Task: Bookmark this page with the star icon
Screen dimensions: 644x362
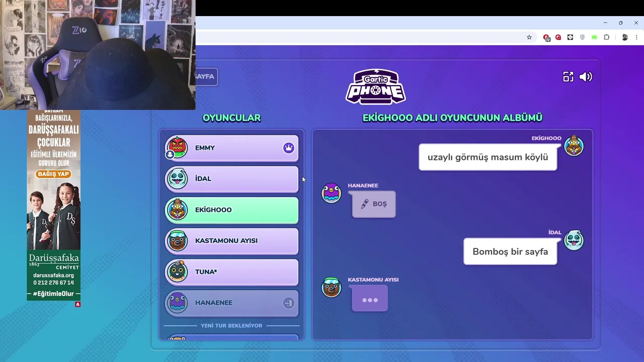Action: click(x=529, y=37)
